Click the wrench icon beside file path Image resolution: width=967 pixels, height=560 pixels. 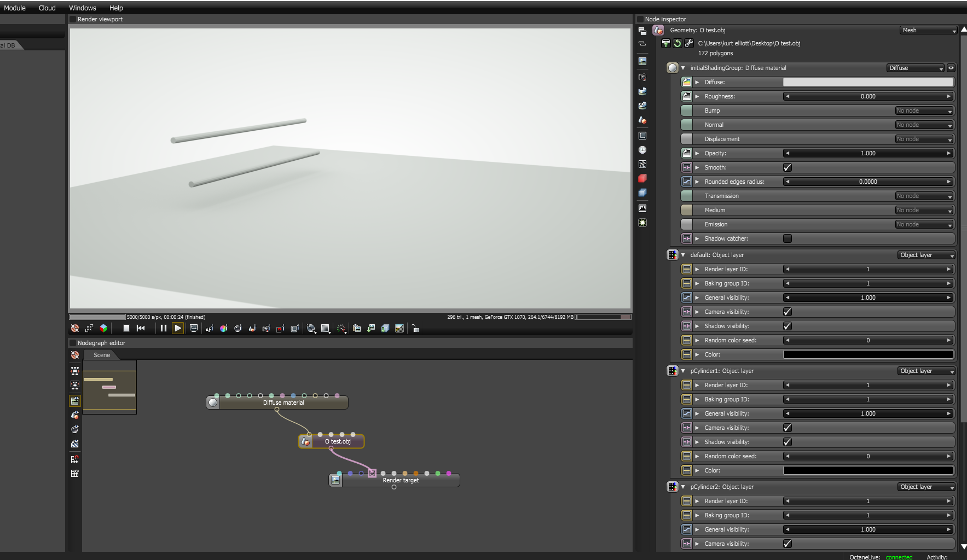[689, 43]
